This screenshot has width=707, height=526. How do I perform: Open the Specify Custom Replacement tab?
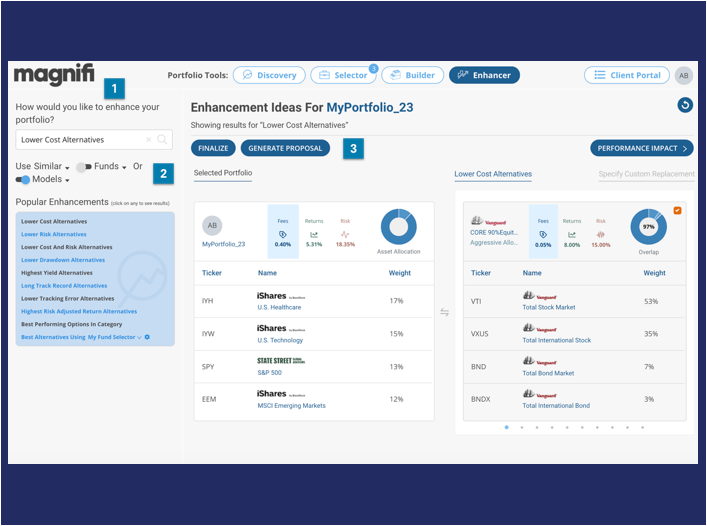point(645,174)
